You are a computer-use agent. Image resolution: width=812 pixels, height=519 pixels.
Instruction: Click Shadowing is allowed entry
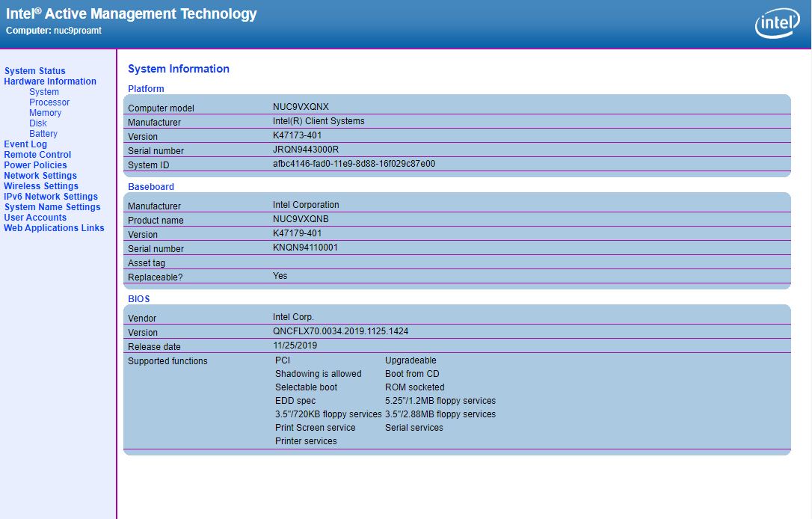[x=319, y=373]
